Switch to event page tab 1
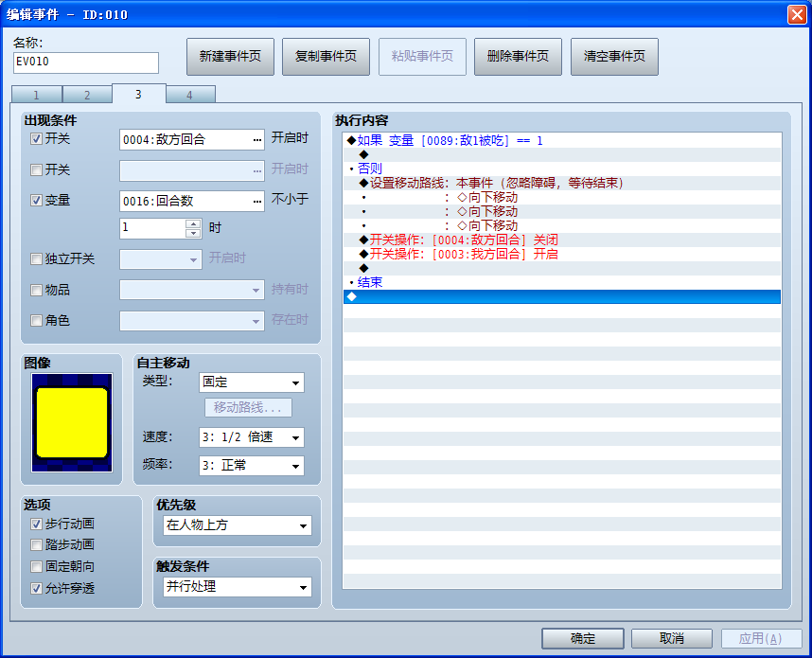 click(x=36, y=95)
